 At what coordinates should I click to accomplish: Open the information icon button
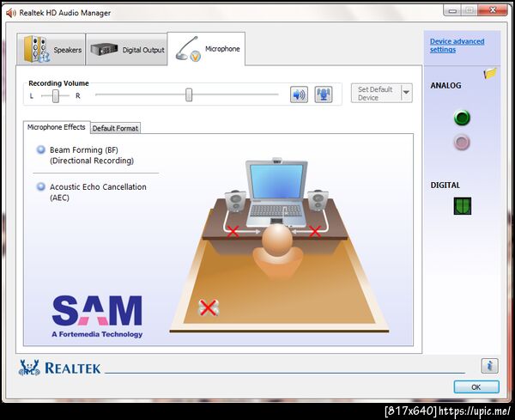pyautogui.click(x=490, y=365)
